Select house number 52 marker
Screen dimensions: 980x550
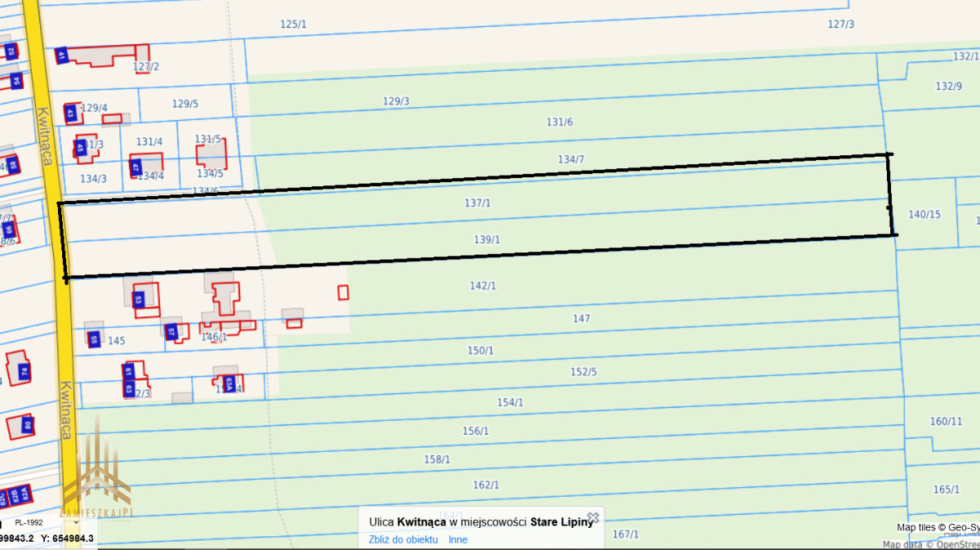click(x=11, y=51)
